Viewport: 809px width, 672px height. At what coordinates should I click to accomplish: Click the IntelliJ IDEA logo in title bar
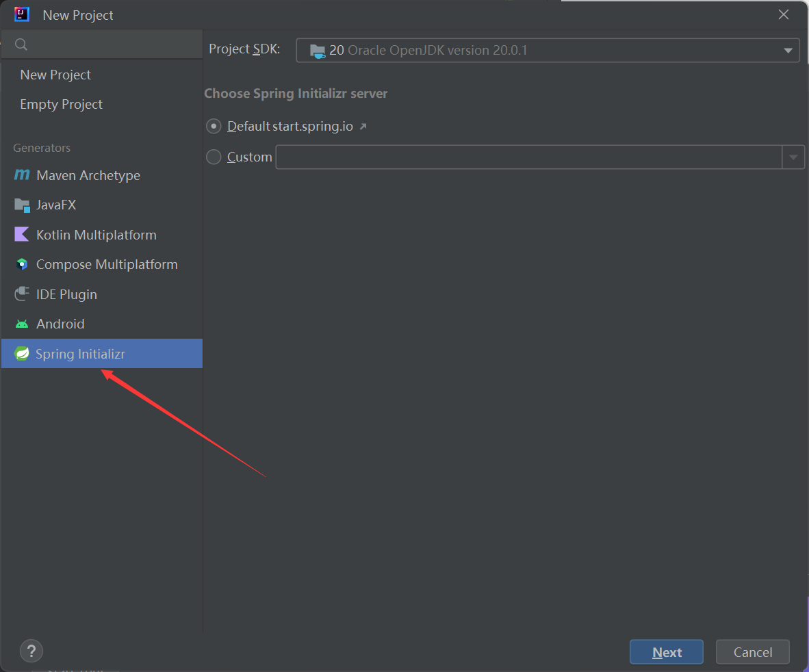[22, 14]
